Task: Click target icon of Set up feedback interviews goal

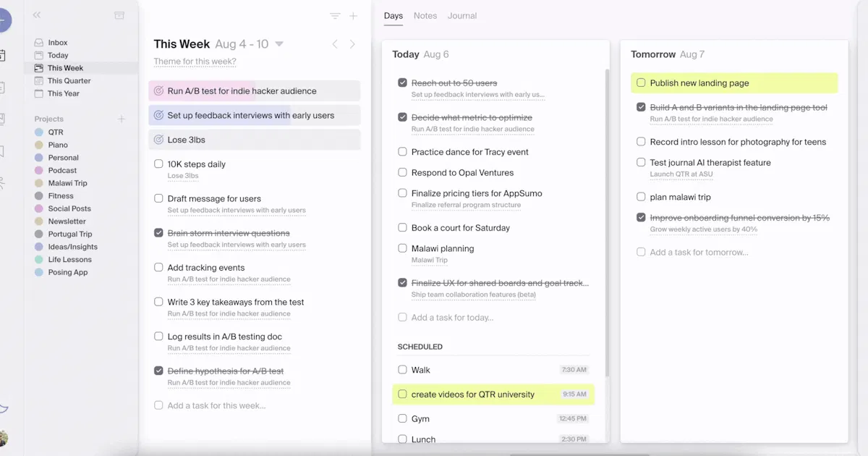Action: (x=158, y=115)
